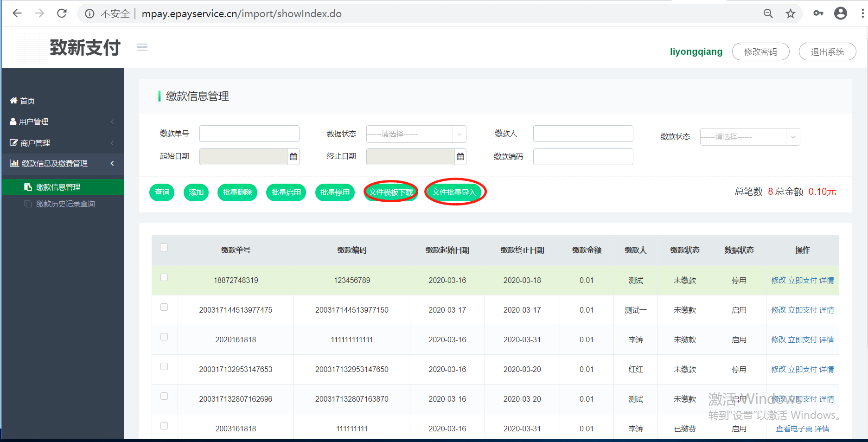Open the browser profile avatar icon

click(x=841, y=13)
